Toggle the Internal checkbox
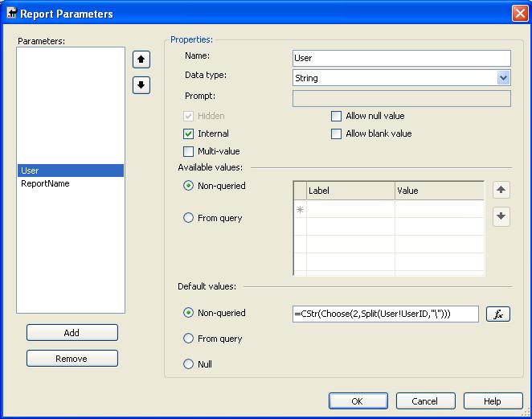The width and height of the screenshot is (532, 419). (x=189, y=134)
